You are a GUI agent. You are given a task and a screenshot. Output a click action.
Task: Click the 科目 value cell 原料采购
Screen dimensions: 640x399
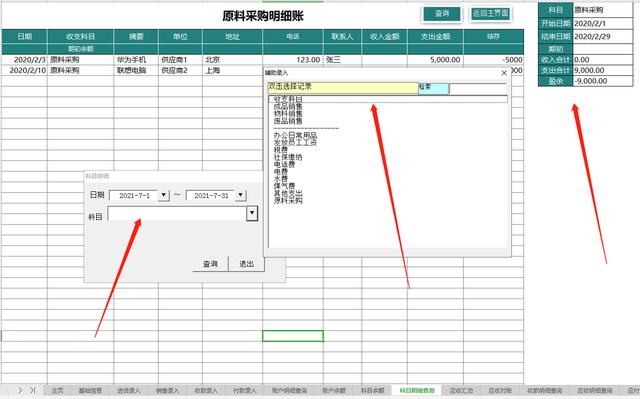tap(602, 10)
